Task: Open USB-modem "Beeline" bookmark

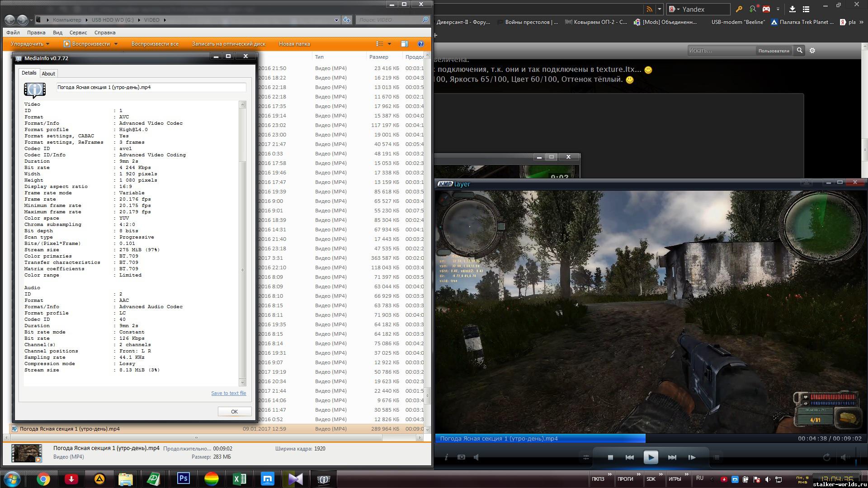Action: [738, 22]
